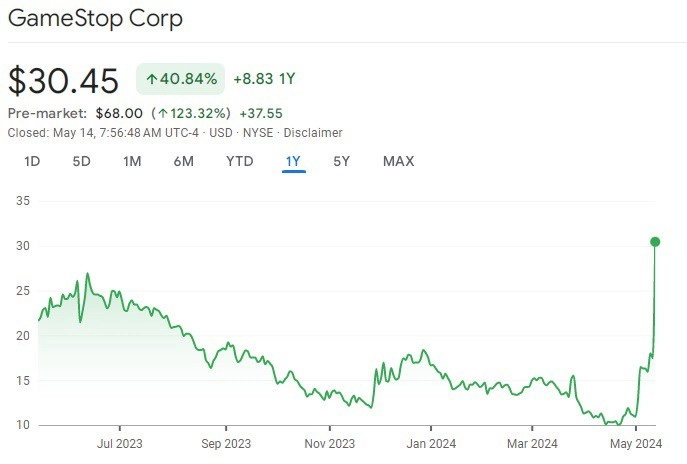
Task: Show the MAX time range
Action: tap(399, 161)
